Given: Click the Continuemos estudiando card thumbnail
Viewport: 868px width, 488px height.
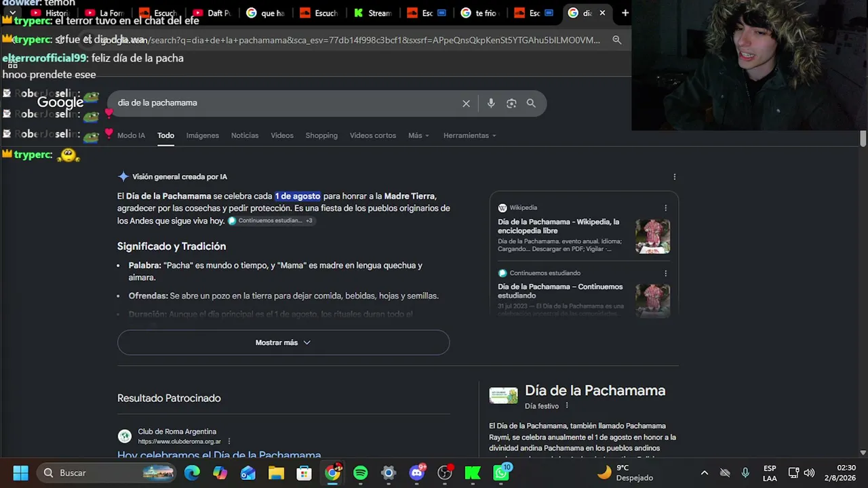Looking at the screenshot, I should coord(652,300).
